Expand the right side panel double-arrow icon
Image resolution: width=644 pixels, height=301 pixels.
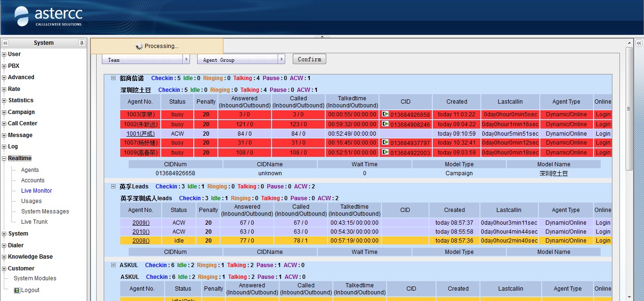[639, 43]
